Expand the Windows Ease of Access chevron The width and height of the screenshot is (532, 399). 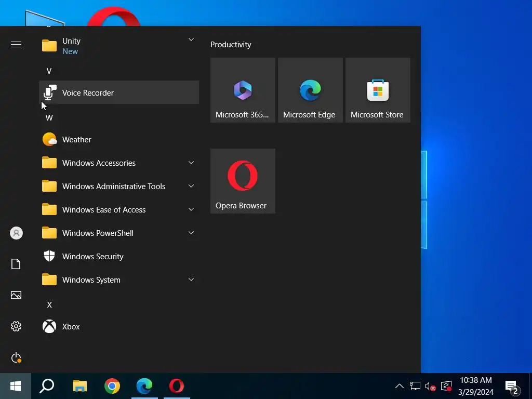(191, 210)
